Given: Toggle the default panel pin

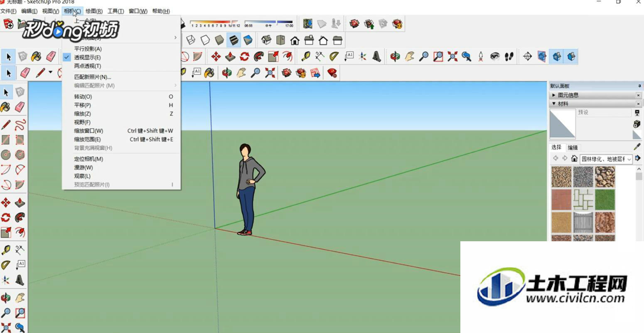Looking at the screenshot, I should [639, 86].
